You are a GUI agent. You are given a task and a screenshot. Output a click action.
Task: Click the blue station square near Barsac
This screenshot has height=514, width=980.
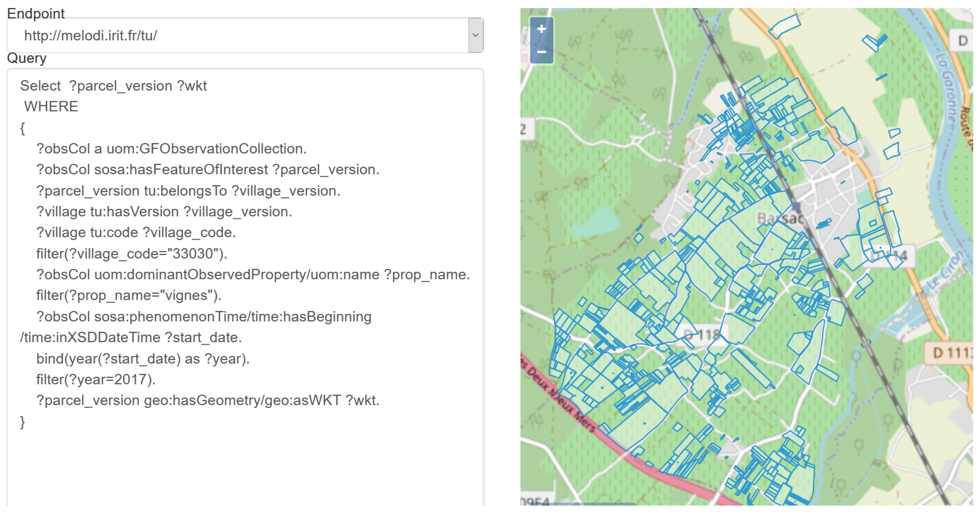[796, 206]
